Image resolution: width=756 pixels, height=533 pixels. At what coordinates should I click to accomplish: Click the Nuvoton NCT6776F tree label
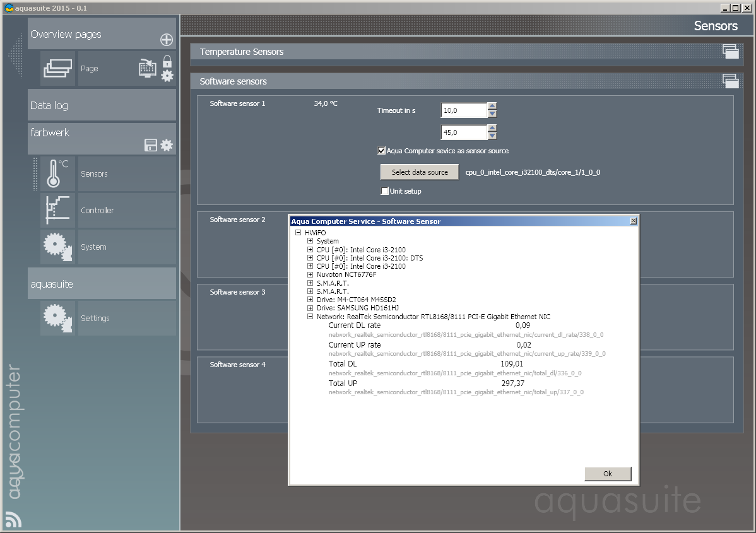346,274
